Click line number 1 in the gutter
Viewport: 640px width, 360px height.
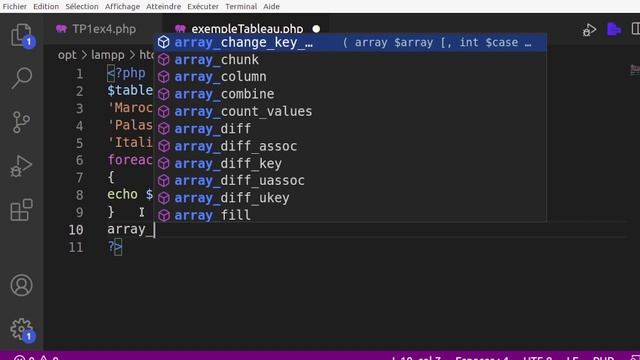(x=79, y=74)
